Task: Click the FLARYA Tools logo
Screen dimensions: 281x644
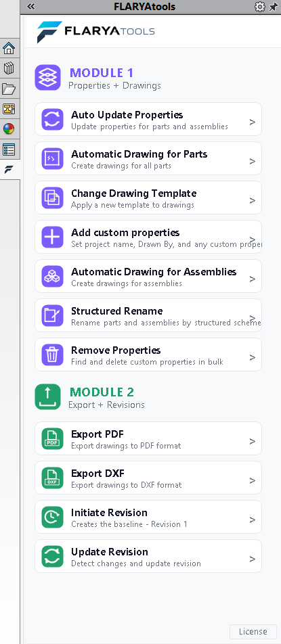Action: click(x=95, y=32)
